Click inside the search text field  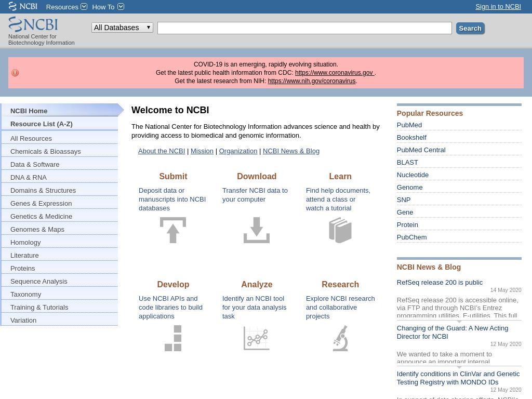click(x=304, y=28)
